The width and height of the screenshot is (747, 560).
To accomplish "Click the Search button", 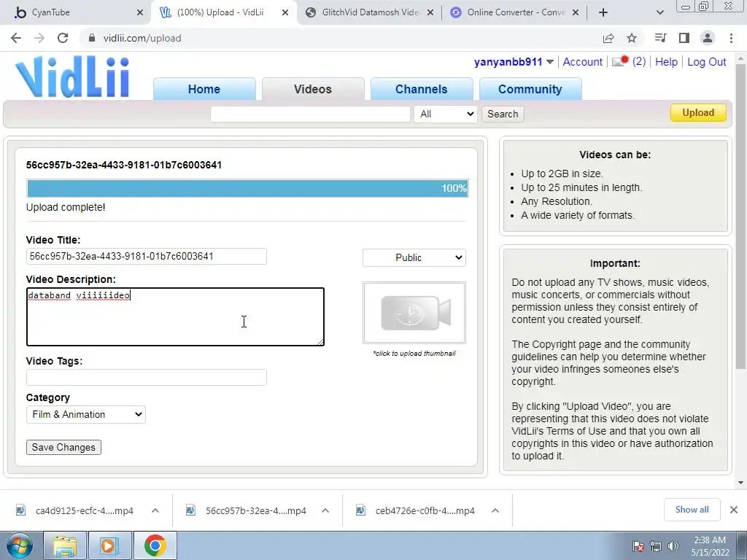I will (503, 114).
